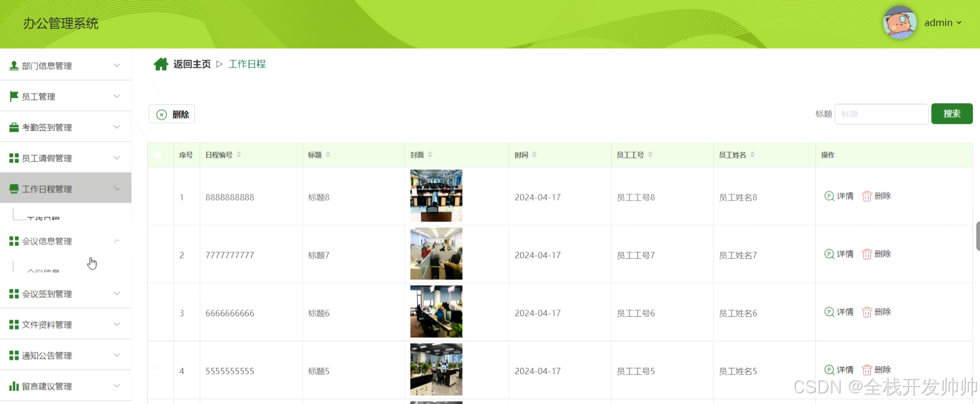
Task: Expand 员工请假管理 with its chevron
Action: click(x=117, y=158)
